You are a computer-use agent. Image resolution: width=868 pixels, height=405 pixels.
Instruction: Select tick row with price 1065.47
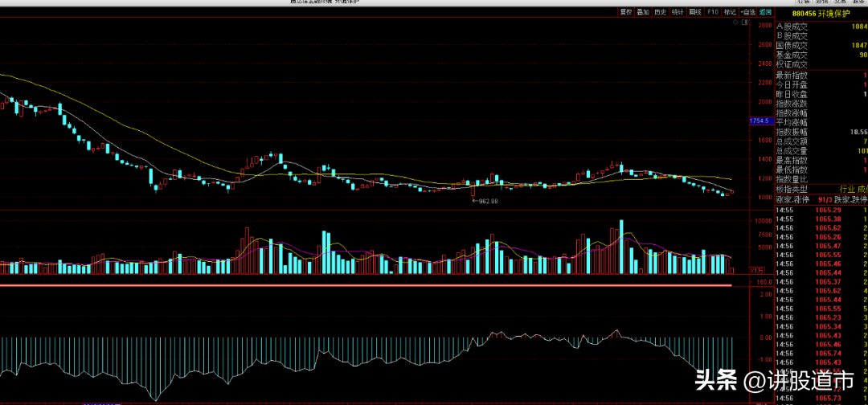821,246
